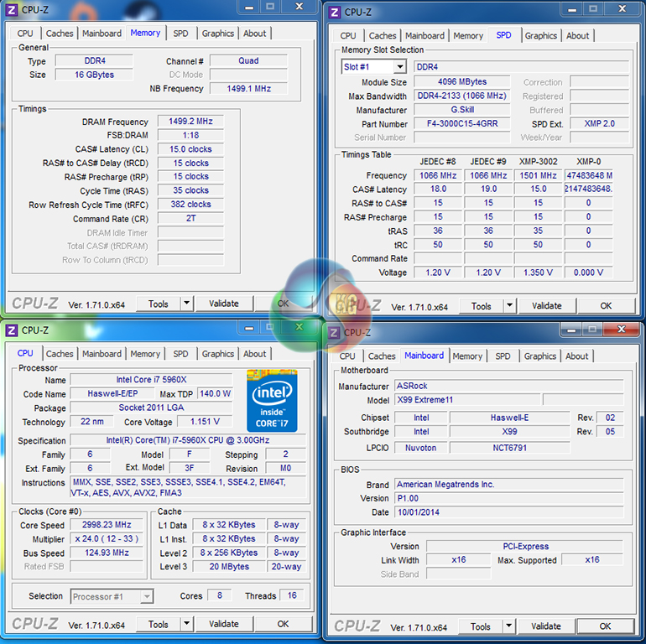Click CPU-Z app icon in Memory window title bar
Screen dimensions: 646x644
click(x=12, y=9)
